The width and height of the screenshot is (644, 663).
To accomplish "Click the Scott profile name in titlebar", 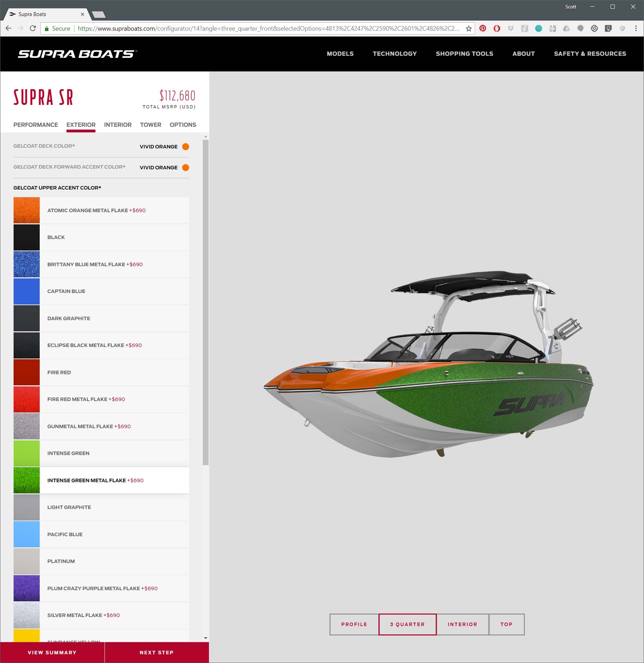I will (570, 7).
